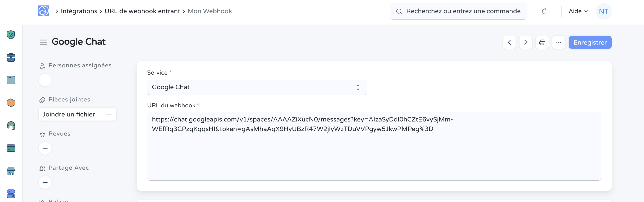
Task: Click Joindre un fichier button
Action: tap(77, 114)
